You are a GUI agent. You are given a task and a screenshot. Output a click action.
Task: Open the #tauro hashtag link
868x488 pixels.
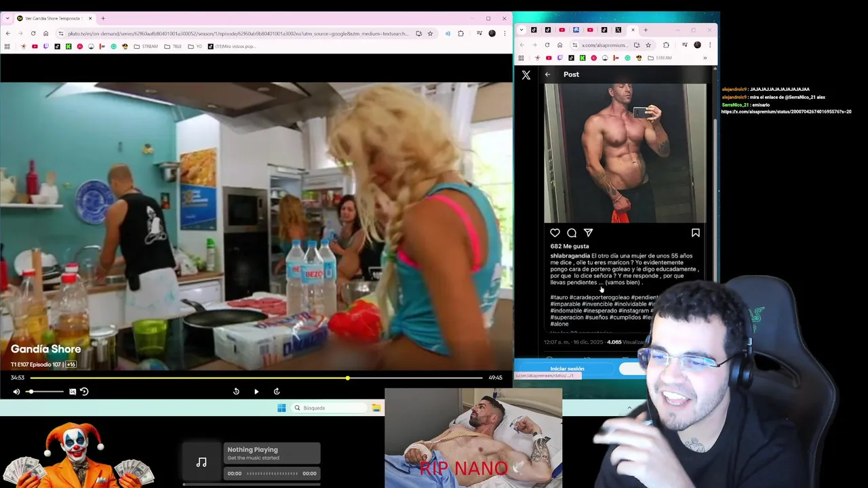(559, 297)
